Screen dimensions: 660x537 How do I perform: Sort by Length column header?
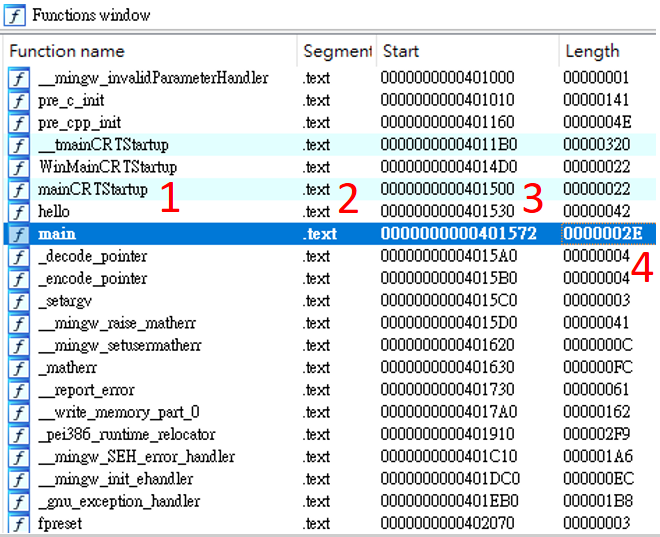tap(592, 51)
